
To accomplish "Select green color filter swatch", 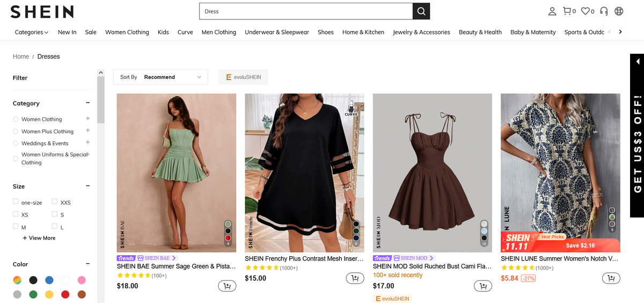I will [x=33, y=294].
